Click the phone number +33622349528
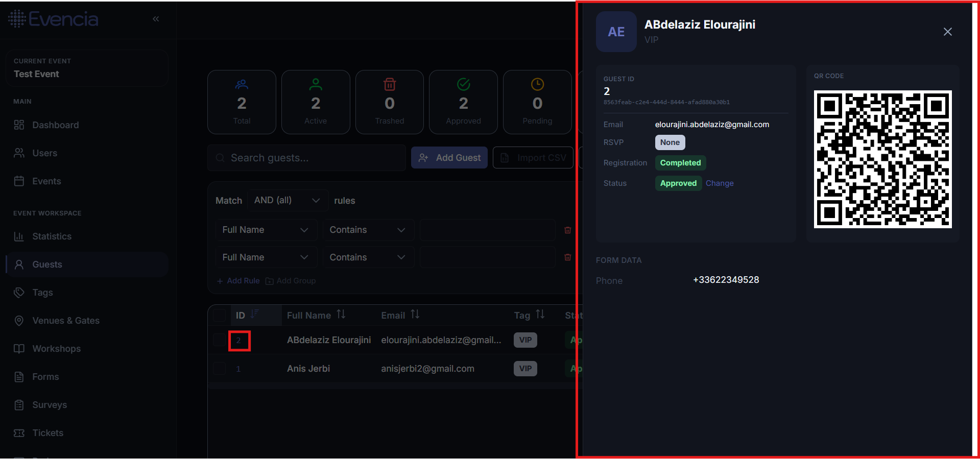980x459 pixels. [726, 280]
